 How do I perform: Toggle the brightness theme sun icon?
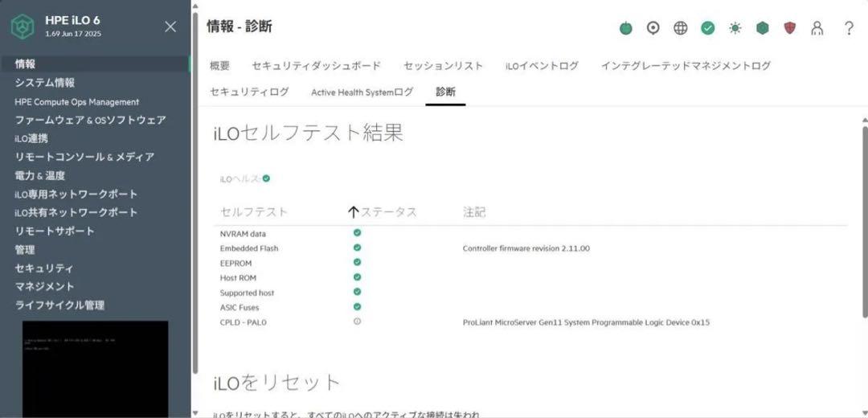point(735,28)
